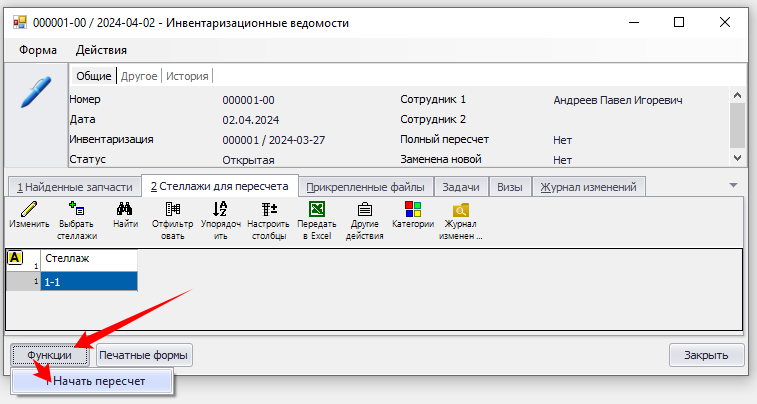Open Журнал изменений toolbar icon
The height and width of the screenshot is (404, 757).
pyautogui.click(x=461, y=209)
